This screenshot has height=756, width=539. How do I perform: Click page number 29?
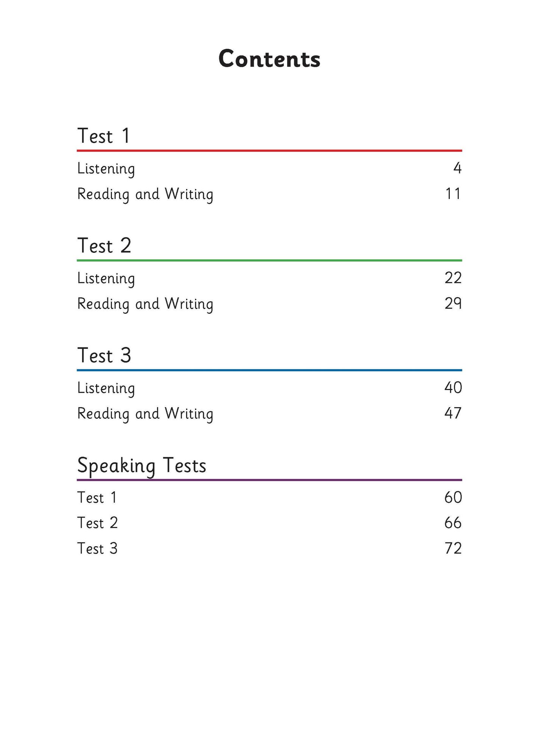pyautogui.click(x=453, y=304)
